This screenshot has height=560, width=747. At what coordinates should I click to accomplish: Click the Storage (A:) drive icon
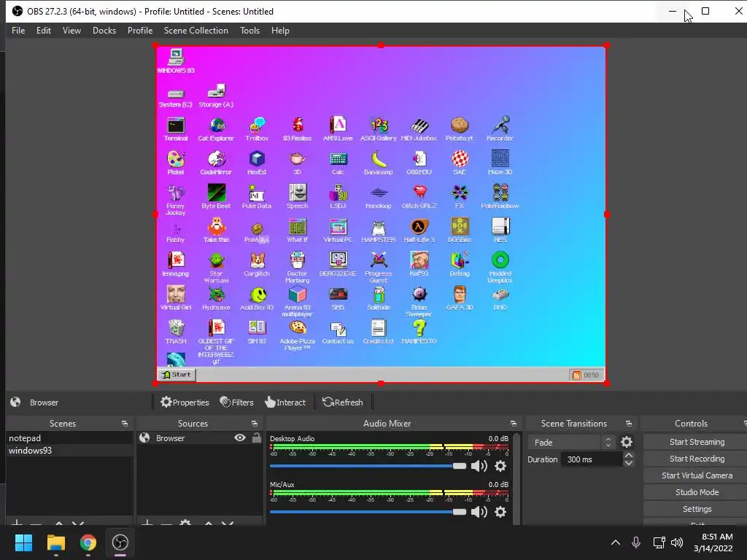216,91
